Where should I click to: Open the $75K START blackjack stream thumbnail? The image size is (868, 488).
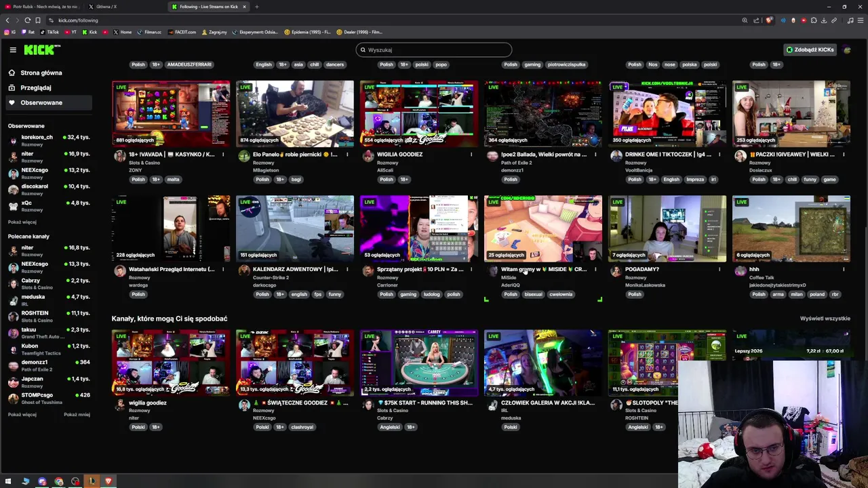click(x=419, y=363)
